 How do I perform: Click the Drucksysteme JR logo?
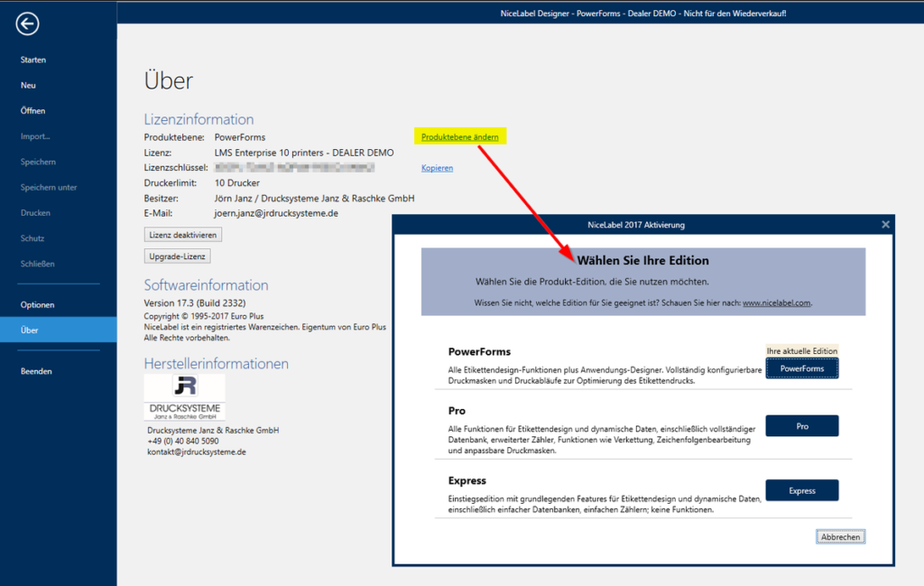pos(185,397)
